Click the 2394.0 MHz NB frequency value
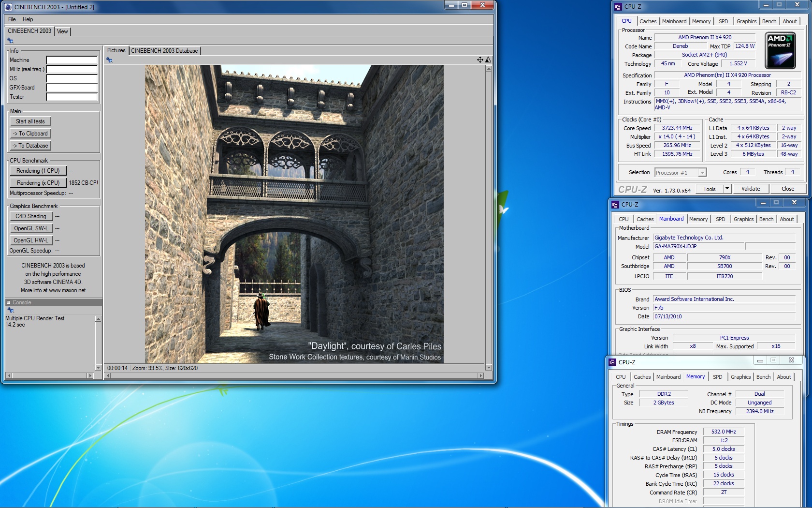This screenshot has height=508, width=812. 759,411
